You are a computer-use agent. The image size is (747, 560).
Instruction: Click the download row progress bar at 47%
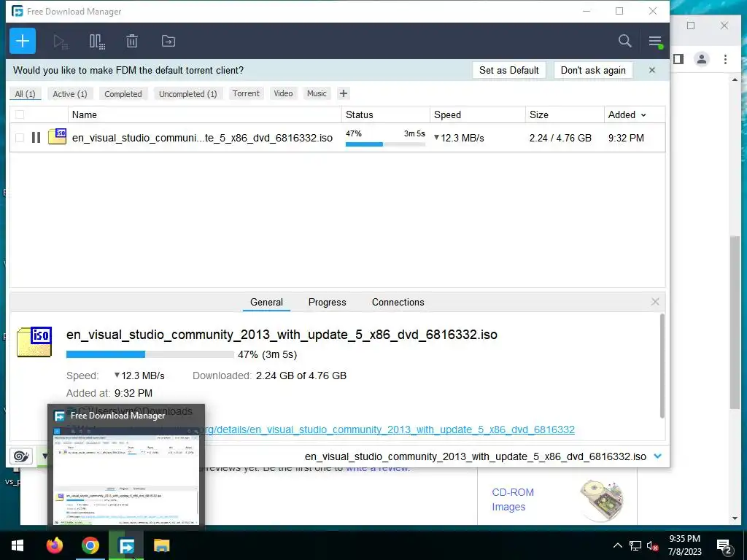click(x=385, y=144)
